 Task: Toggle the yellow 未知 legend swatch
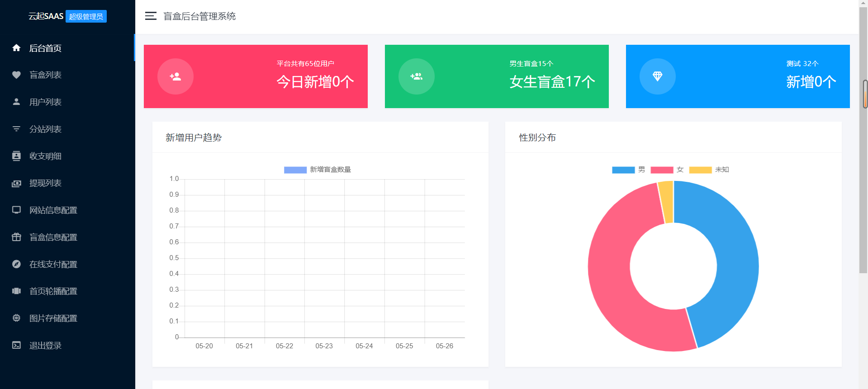[x=700, y=170]
